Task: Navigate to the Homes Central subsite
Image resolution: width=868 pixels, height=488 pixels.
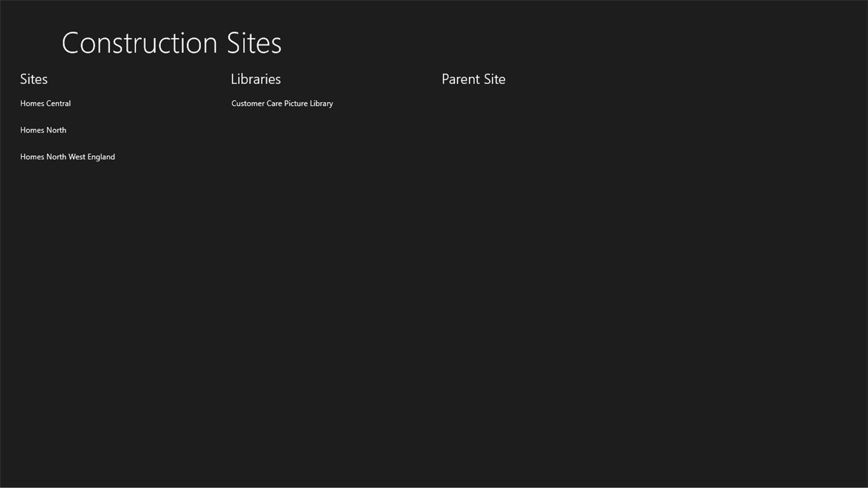Action: pos(45,104)
